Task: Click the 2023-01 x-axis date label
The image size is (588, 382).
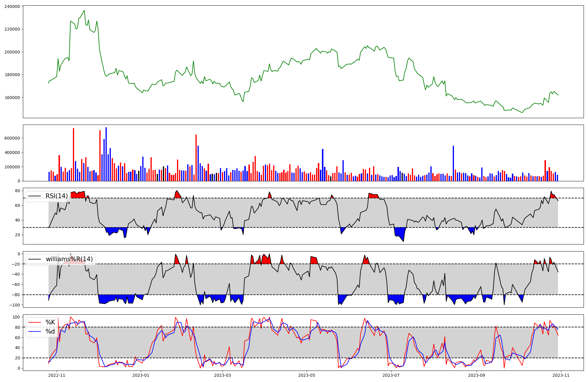Action: 141,375
